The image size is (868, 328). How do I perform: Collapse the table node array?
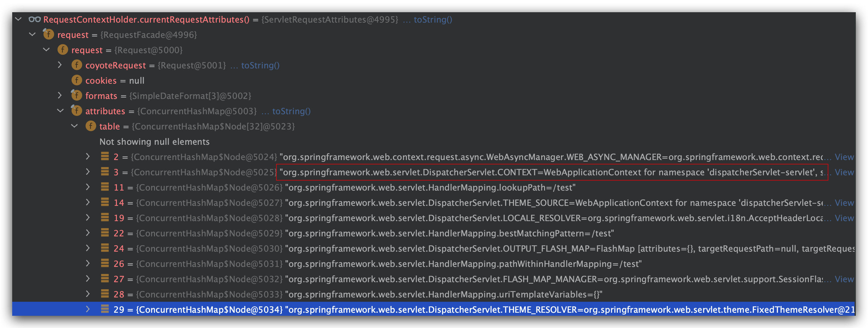coord(74,126)
